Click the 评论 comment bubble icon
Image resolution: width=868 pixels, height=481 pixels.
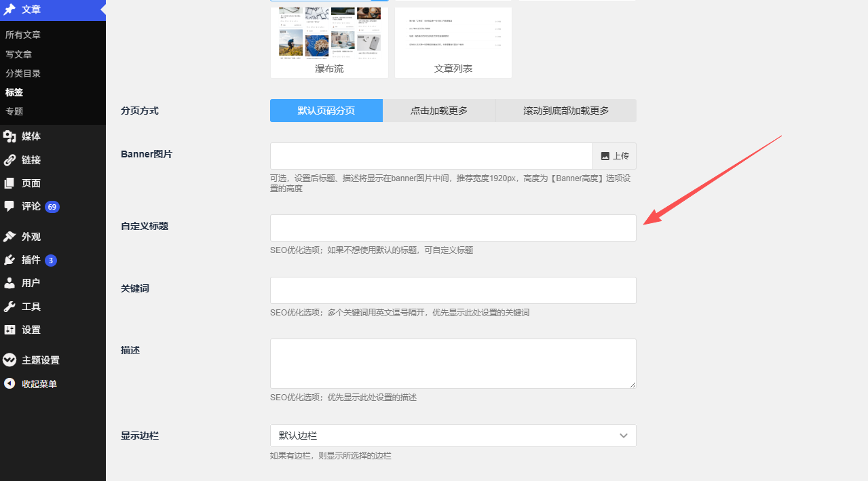[x=10, y=206]
